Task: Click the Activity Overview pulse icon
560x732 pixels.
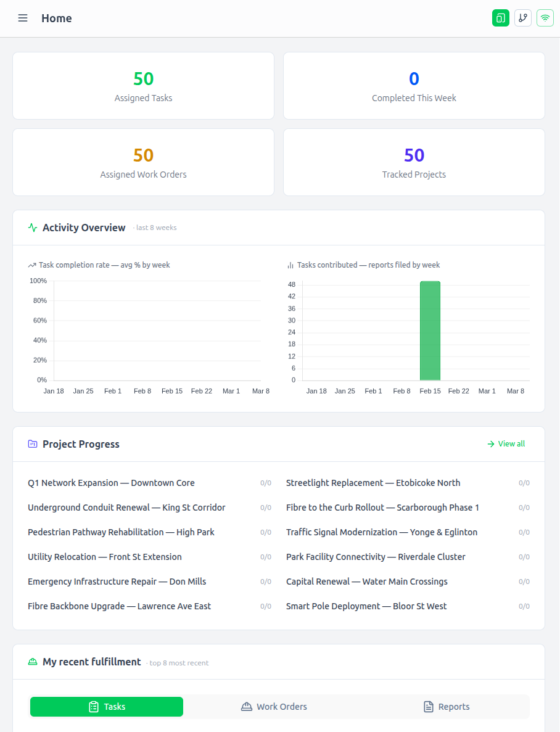Action: coord(32,228)
